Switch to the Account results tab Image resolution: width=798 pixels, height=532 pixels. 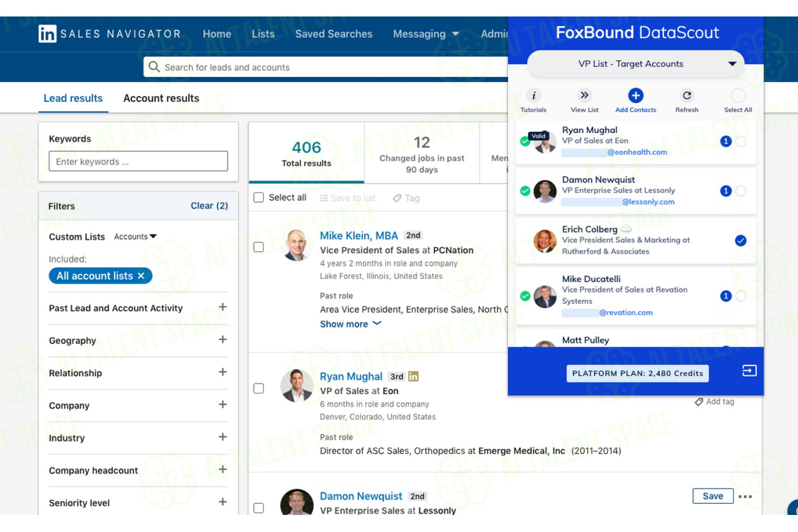pos(161,98)
